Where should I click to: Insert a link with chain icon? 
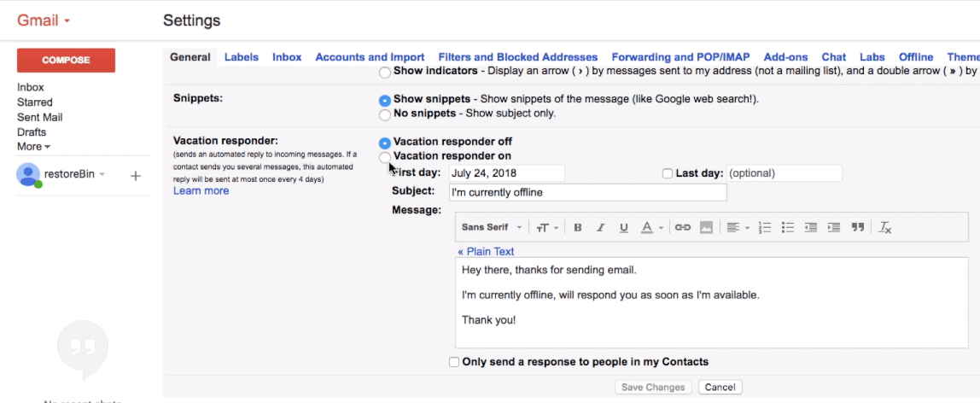point(683,227)
